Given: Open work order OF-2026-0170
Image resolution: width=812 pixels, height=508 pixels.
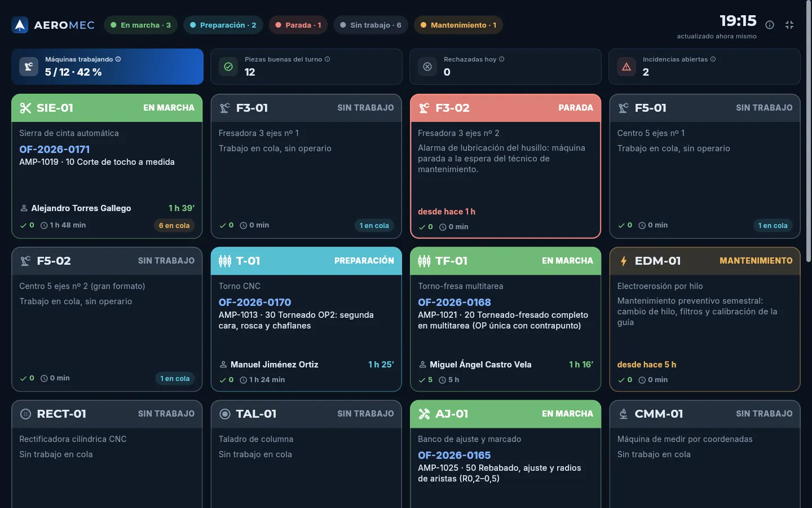Looking at the screenshot, I should pyautogui.click(x=255, y=302).
